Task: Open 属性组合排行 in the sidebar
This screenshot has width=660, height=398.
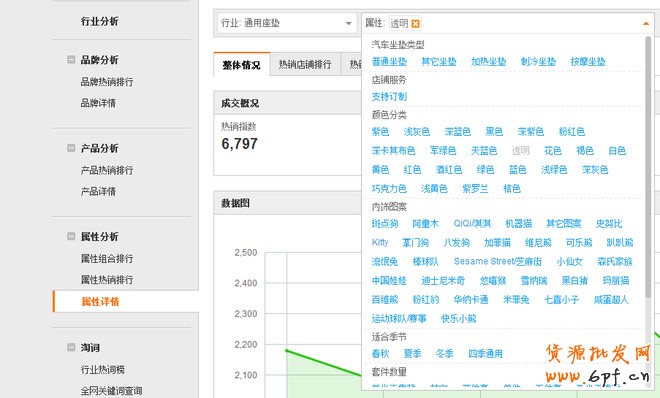Action: [107, 258]
